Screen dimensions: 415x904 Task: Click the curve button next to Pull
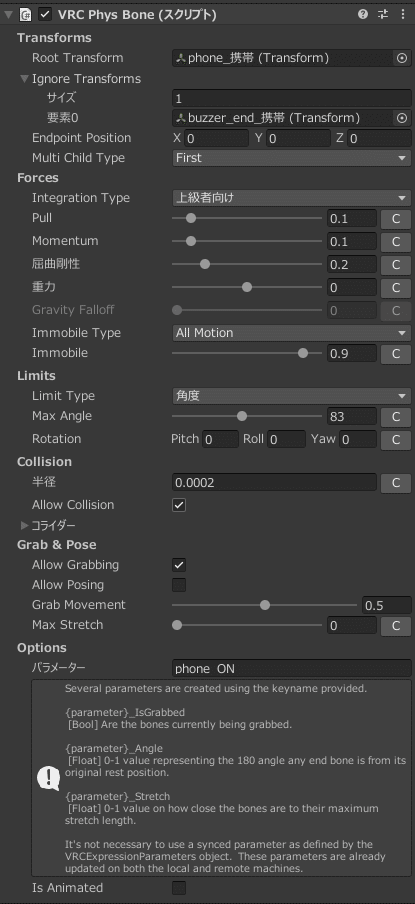(396, 219)
